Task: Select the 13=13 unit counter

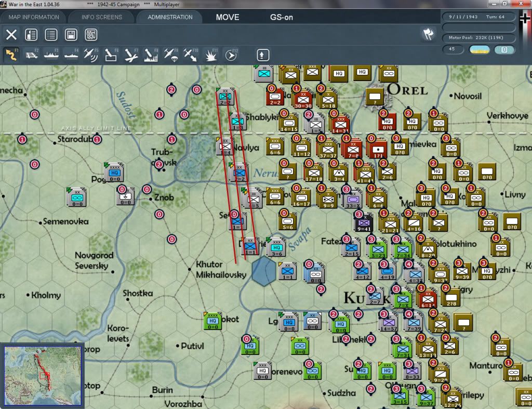Action: click(428, 349)
